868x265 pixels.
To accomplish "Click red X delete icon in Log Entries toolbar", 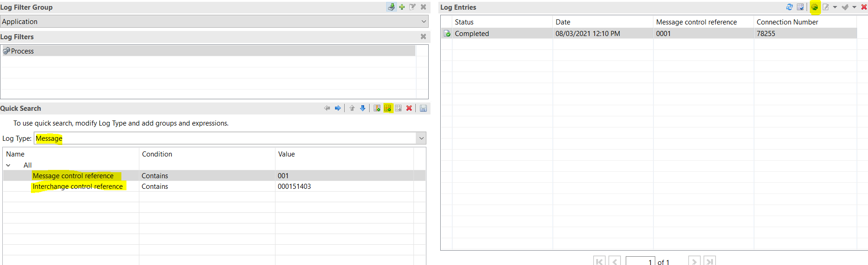I will point(864,7).
